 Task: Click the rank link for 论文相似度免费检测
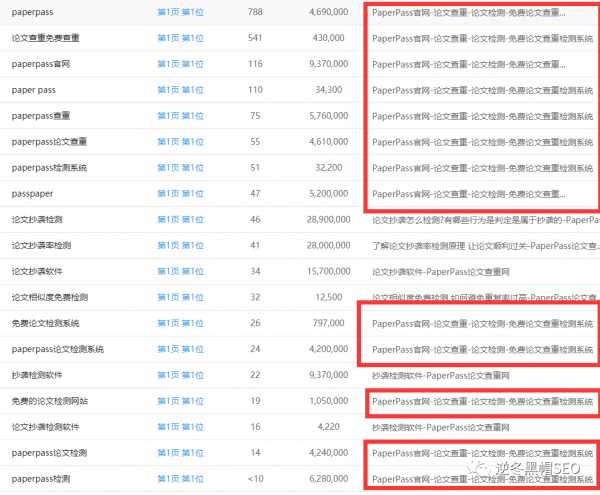tap(180, 297)
